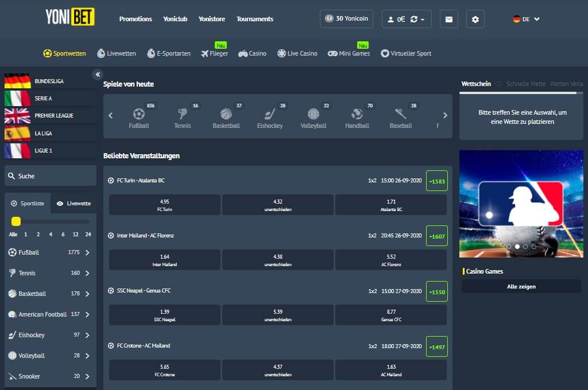Click the Ligue 1 French flag
Viewport: 588px width, 390px height.
(17, 151)
